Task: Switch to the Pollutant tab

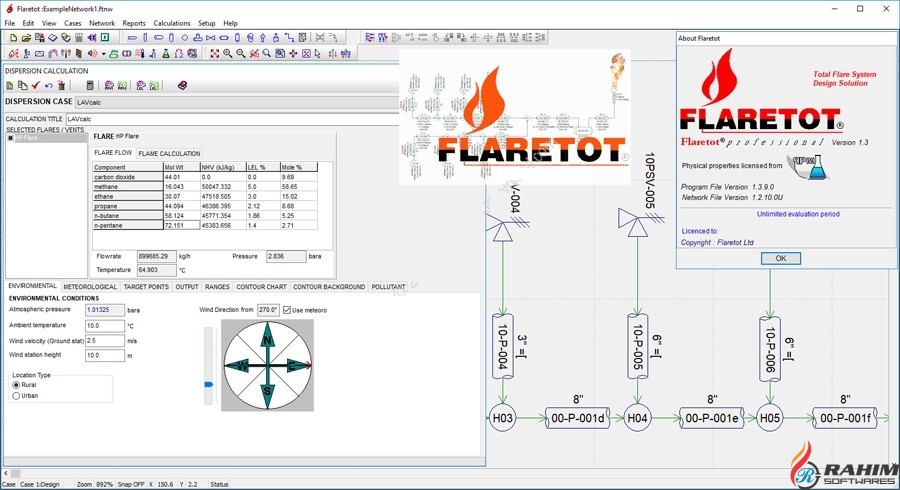Action: (x=389, y=287)
